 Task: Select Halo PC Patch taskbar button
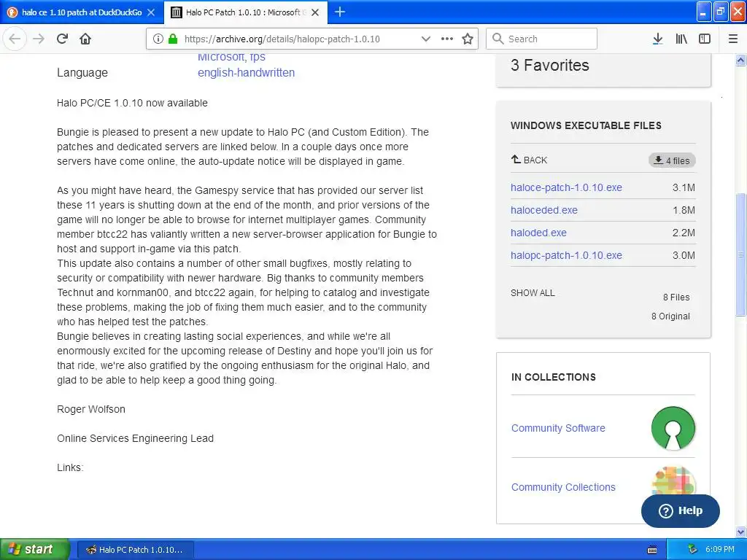click(135, 550)
